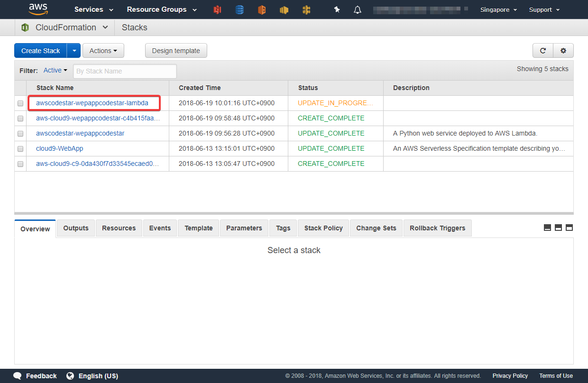View the Parameters tab
Image resolution: width=588 pixels, height=383 pixels.
(244, 228)
